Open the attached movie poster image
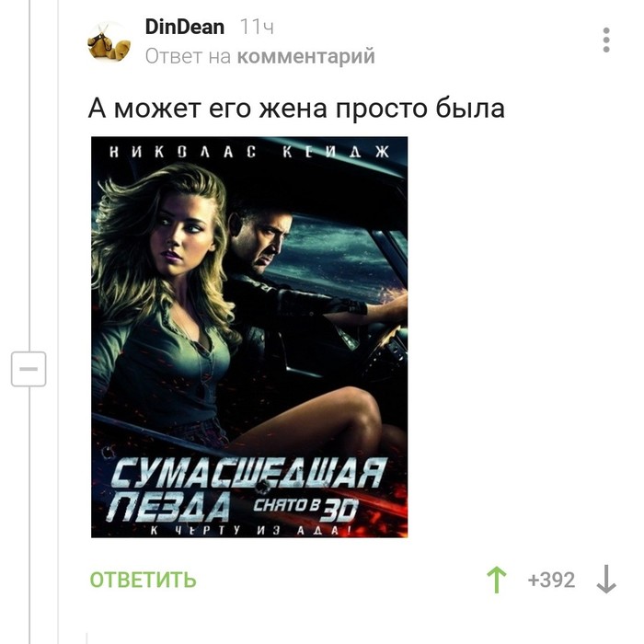Image resolution: width=644 pixels, height=644 pixels. pos(249,337)
